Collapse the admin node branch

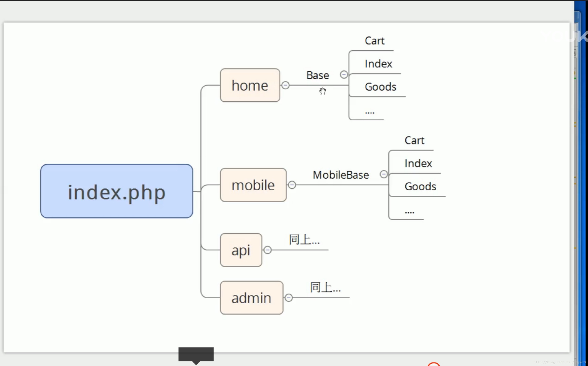pos(289,298)
